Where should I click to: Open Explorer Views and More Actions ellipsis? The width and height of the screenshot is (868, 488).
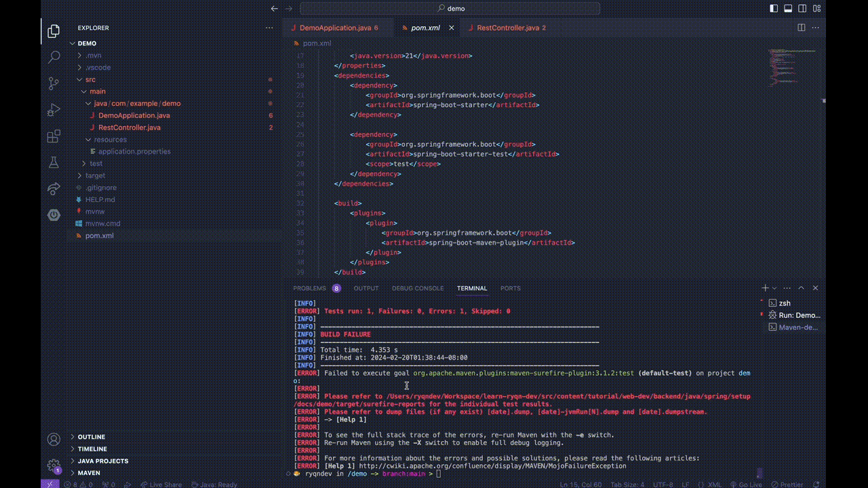tap(269, 28)
